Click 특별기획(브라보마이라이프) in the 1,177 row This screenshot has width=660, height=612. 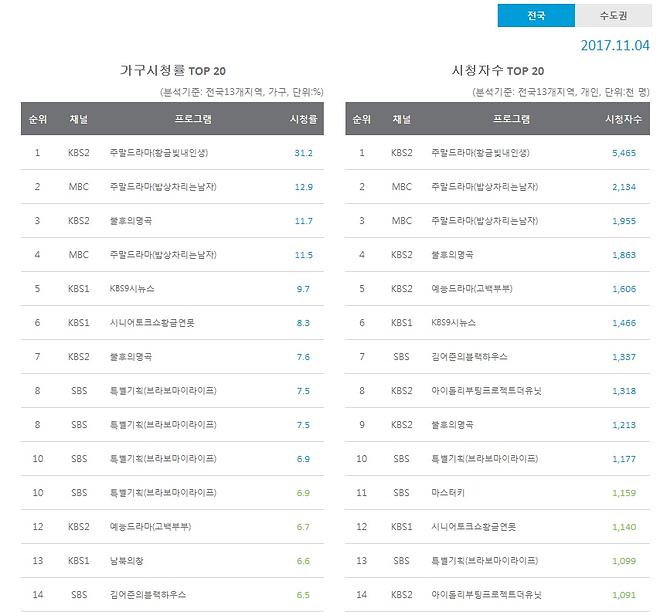484,459
